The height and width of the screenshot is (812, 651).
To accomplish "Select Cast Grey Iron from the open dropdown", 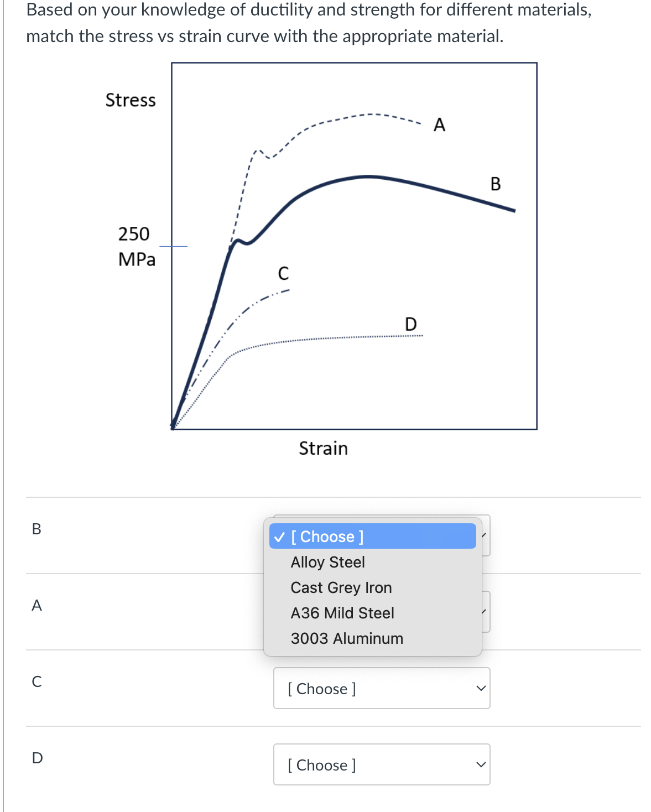I will point(341,587).
